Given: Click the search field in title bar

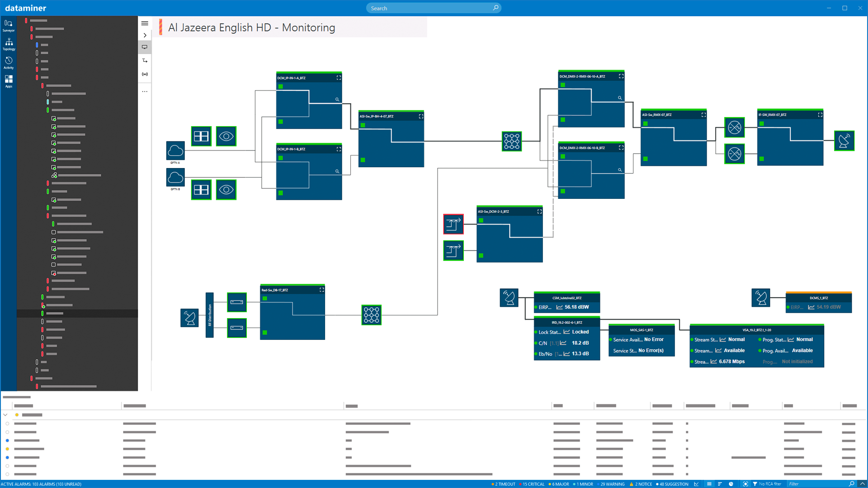Looking at the screenshot, I should click(x=433, y=8).
